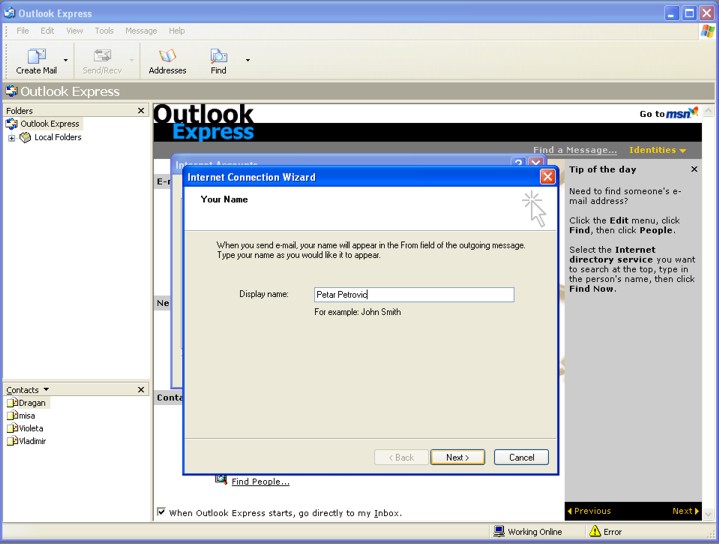Click Cancel in the Connection Wizard
This screenshot has height=544, width=719.
pos(521,457)
